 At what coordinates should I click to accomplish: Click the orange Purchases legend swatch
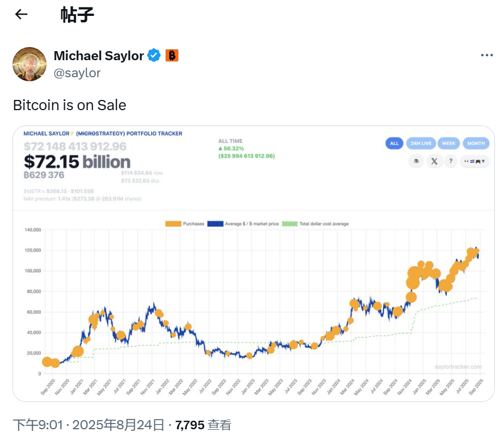tap(173, 224)
